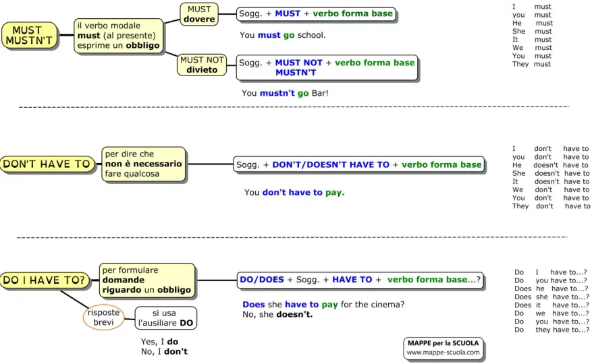The height and width of the screenshot is (364, 594).
Task: Select the 'per dire che non è necessario' node
Action: [x=144, y=164]
